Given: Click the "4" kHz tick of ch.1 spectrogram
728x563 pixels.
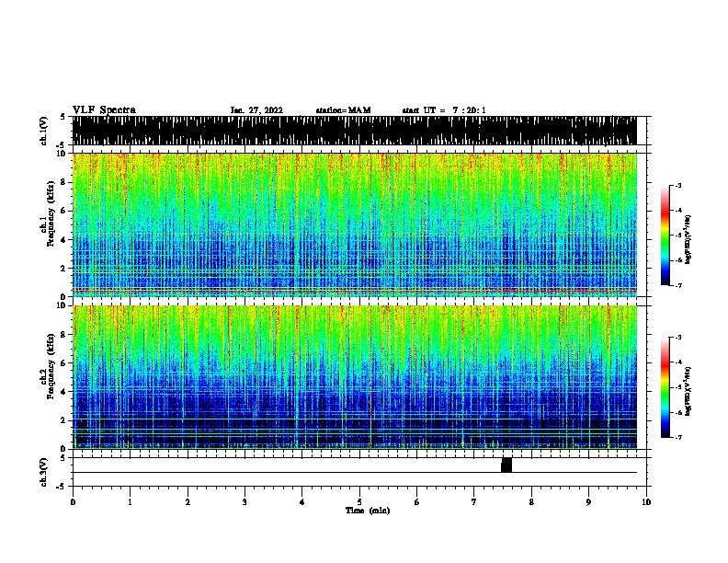Looking at the screenshot, I should point(63,240).
